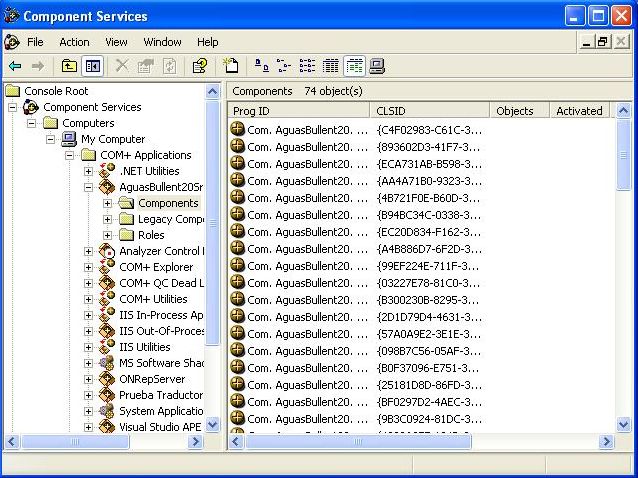
Task: Open the File menu
Action: (35, 42)
